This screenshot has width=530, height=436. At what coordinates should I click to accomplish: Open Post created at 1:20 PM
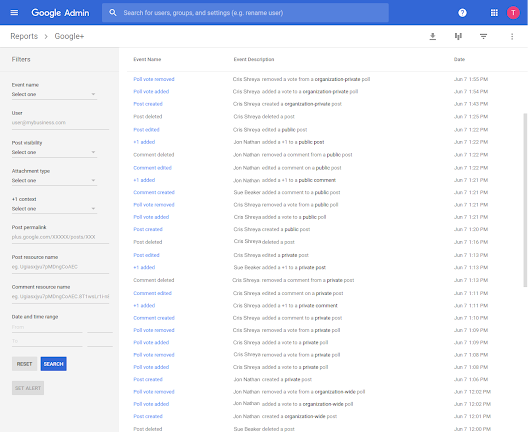point(148,229)
